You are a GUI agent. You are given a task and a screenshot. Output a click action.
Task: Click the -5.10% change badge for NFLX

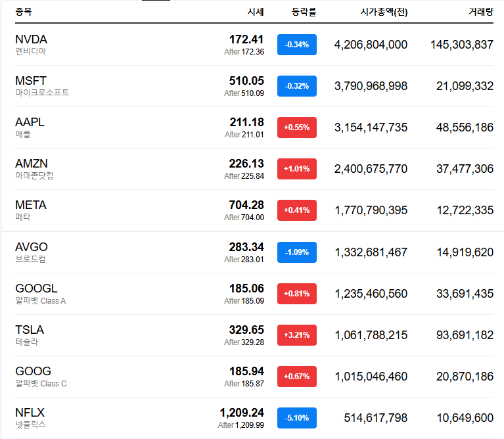click(x=297, y=418)
